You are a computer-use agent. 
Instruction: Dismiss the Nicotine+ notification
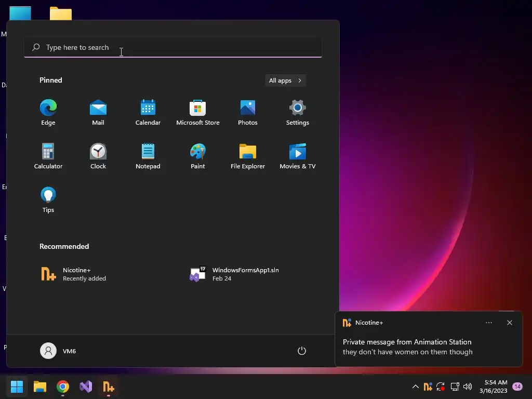pos(510,323)
